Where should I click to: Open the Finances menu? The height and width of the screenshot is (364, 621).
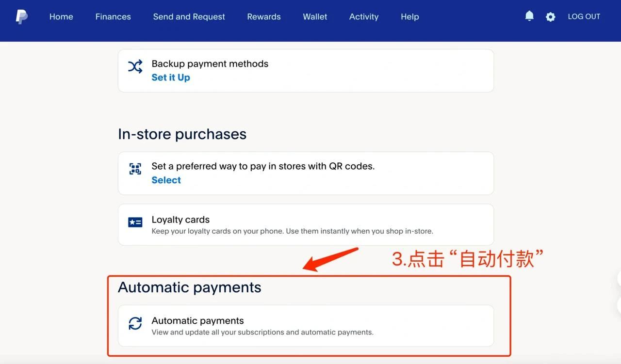coord(113,16)
